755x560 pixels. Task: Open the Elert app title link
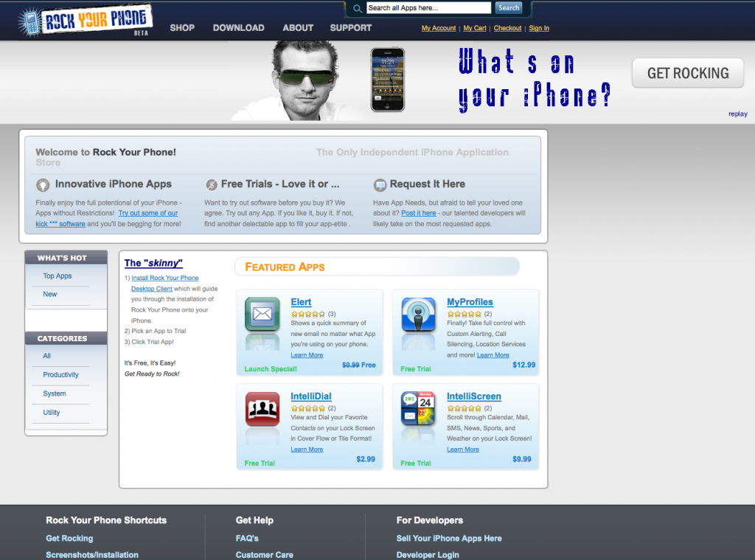coord(301,302)
